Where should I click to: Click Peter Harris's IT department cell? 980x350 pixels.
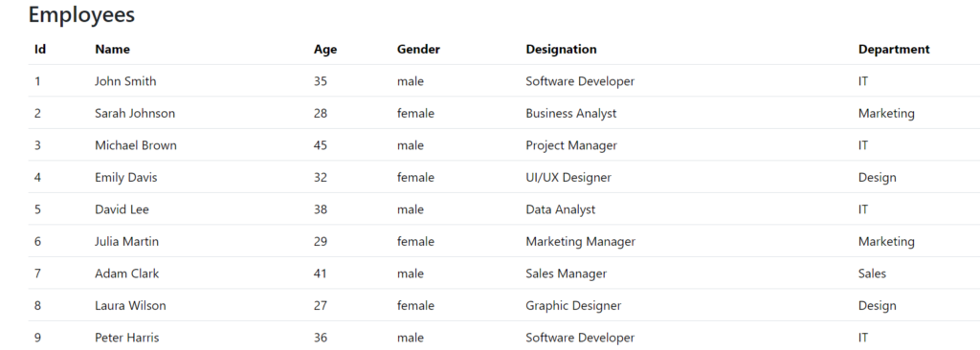(863, 338)
